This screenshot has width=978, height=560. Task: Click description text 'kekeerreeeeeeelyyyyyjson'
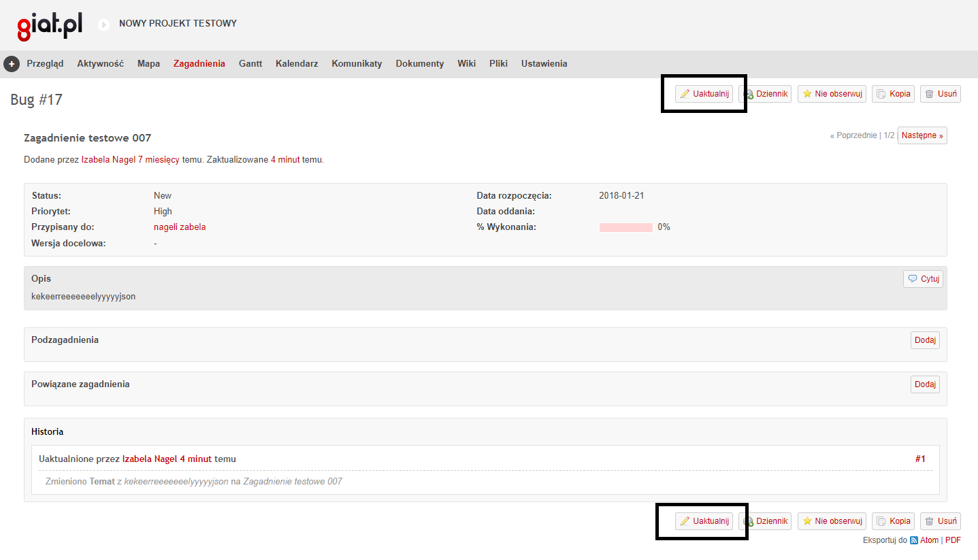pyautogui.click(x=83, y=297)
